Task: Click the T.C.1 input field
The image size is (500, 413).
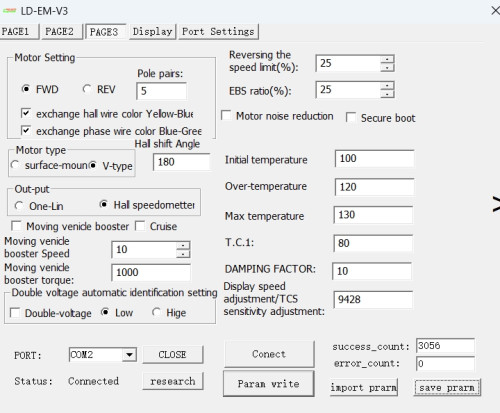Action: (x=373, y=243)
